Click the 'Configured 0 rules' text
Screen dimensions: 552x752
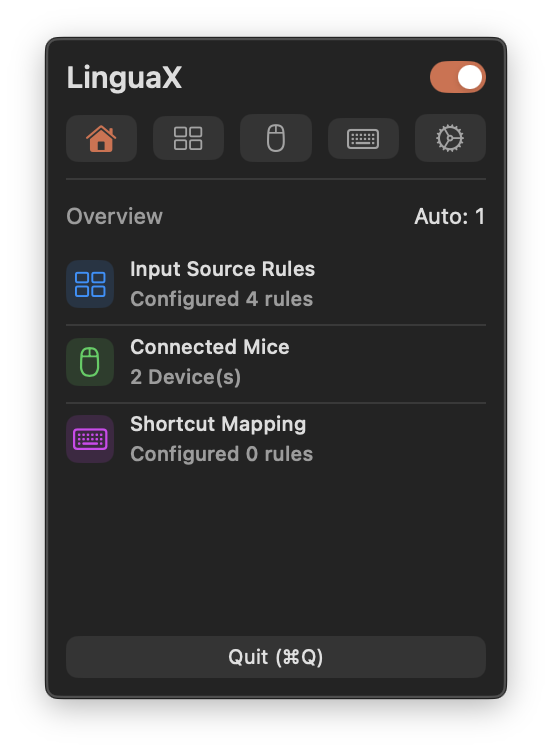(x=222, y=454)
